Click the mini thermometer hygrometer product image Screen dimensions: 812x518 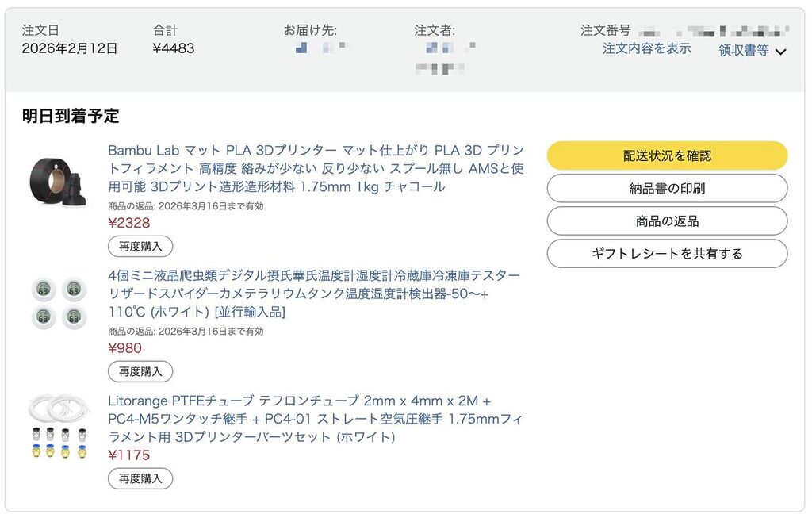point(59,302)
